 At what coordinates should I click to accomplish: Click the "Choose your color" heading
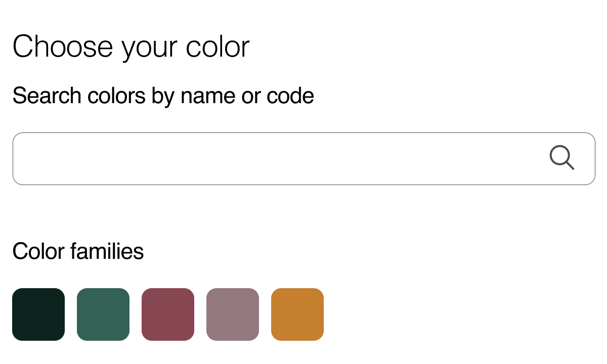click(131, 47)
